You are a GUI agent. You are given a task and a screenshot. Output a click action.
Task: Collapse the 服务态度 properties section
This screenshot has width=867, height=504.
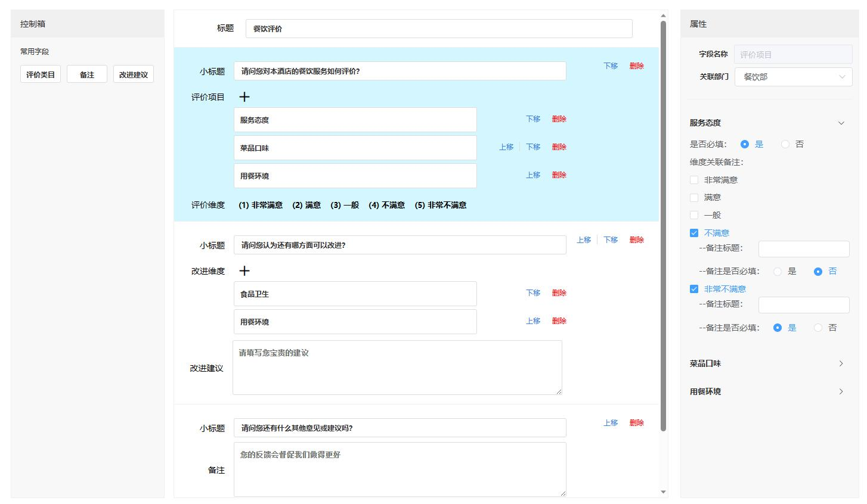click(841, 123)
